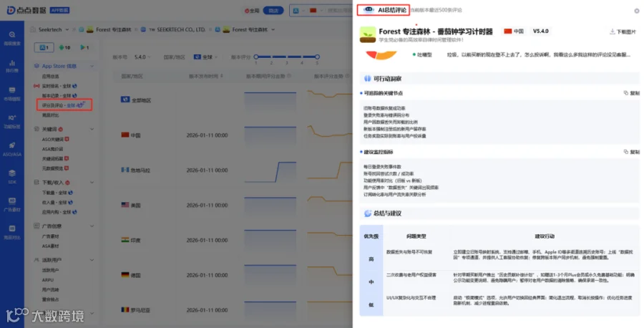Open the search icon in the blue sidebar
The width and height of the screenshot is (644, 328).
point(12,34)
